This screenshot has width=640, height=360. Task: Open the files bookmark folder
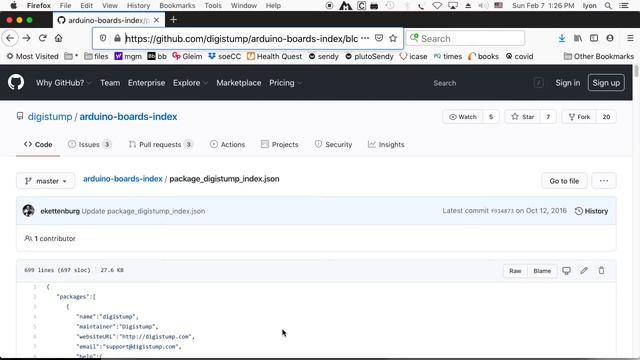coord(96,56)
